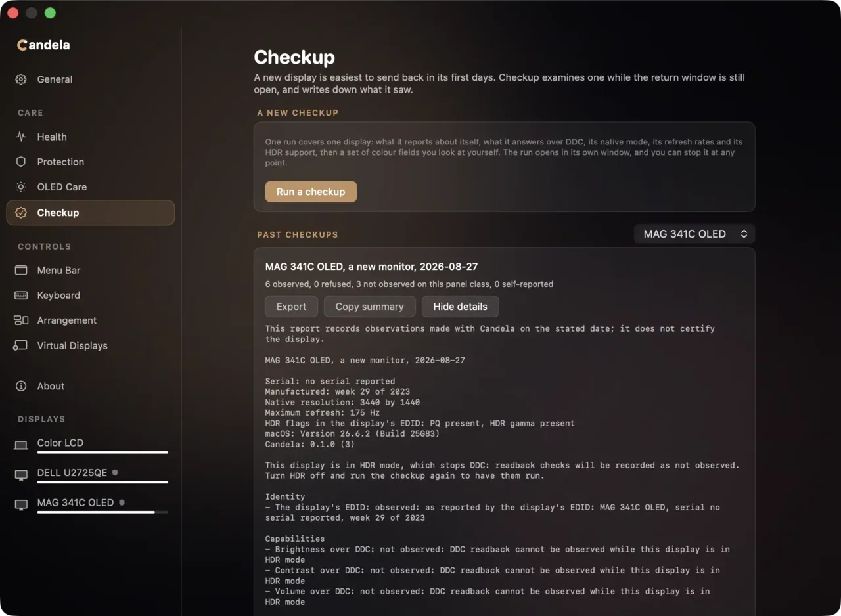Viewport: 841px width, 616px height.
Task: Adjust the DELL U2725QE brightness slider
Action: pos(102,482)
